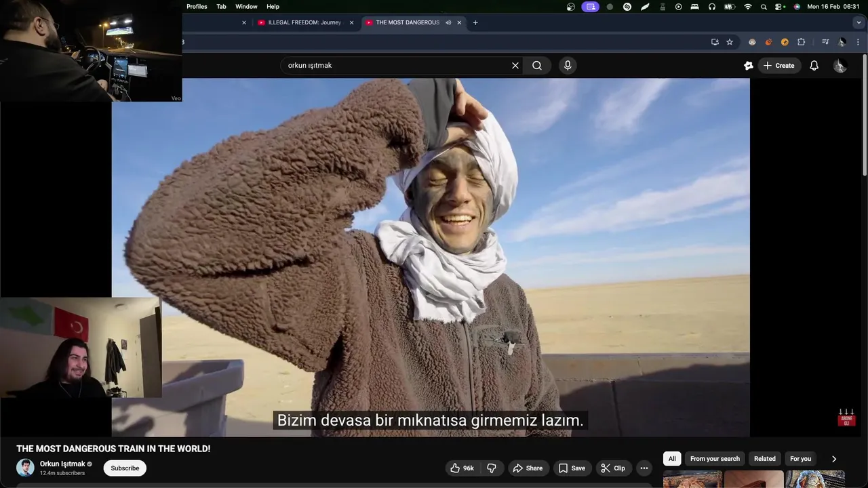Click video title THE MOST DANGEROUS TRAIN
868x488 pixels.
coord(113,449)
